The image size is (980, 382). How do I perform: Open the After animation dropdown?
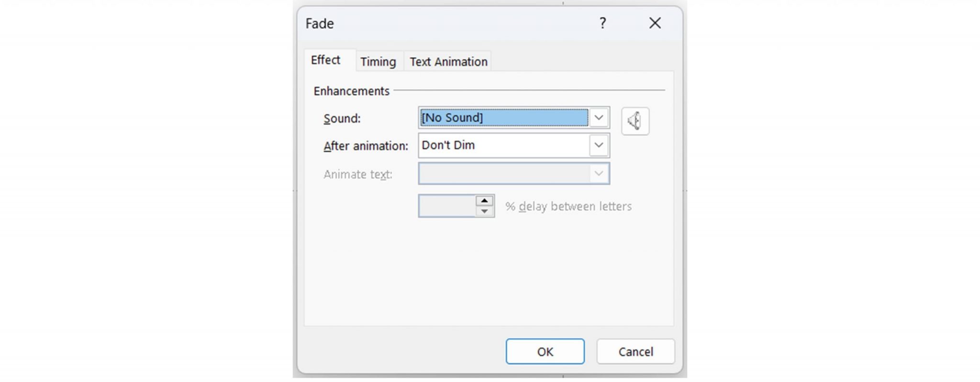click(598, 145)
